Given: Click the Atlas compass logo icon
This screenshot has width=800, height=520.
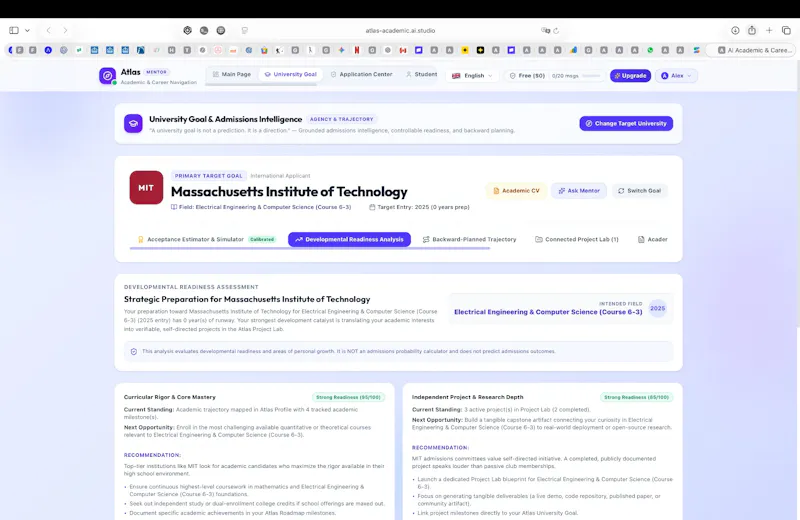Looking at the screenshot, I should point(107,76).
